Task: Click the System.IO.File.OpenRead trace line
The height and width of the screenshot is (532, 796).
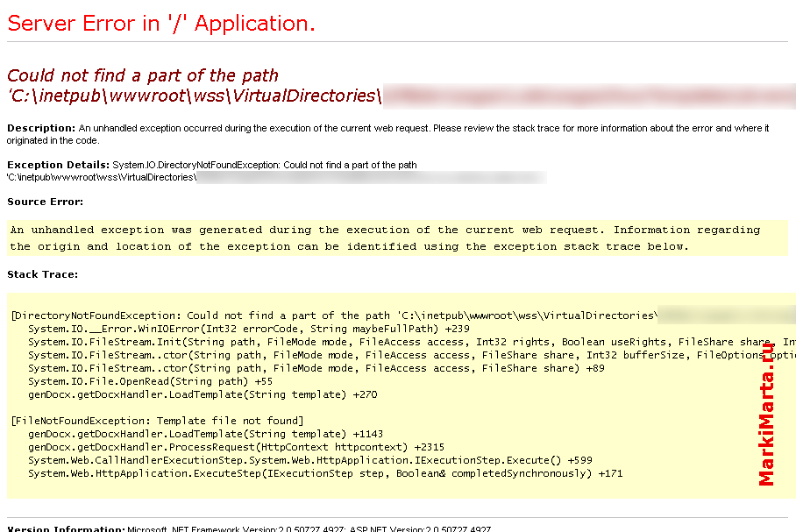Action: [150, 381]
